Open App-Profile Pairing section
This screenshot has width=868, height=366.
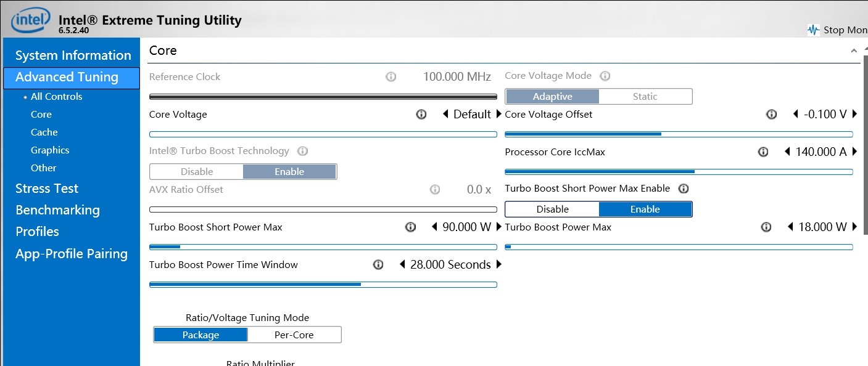tap(72, 254)
